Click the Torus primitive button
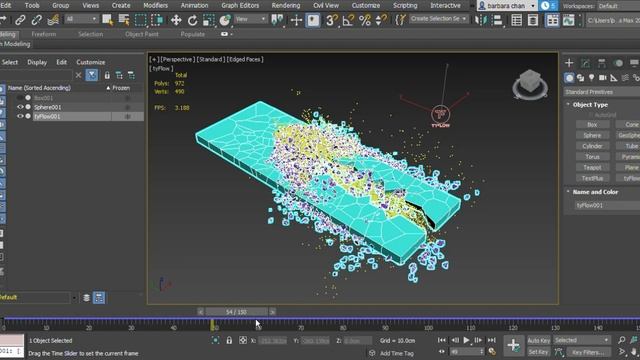This screenshot has width=640, height=360. 592,157
